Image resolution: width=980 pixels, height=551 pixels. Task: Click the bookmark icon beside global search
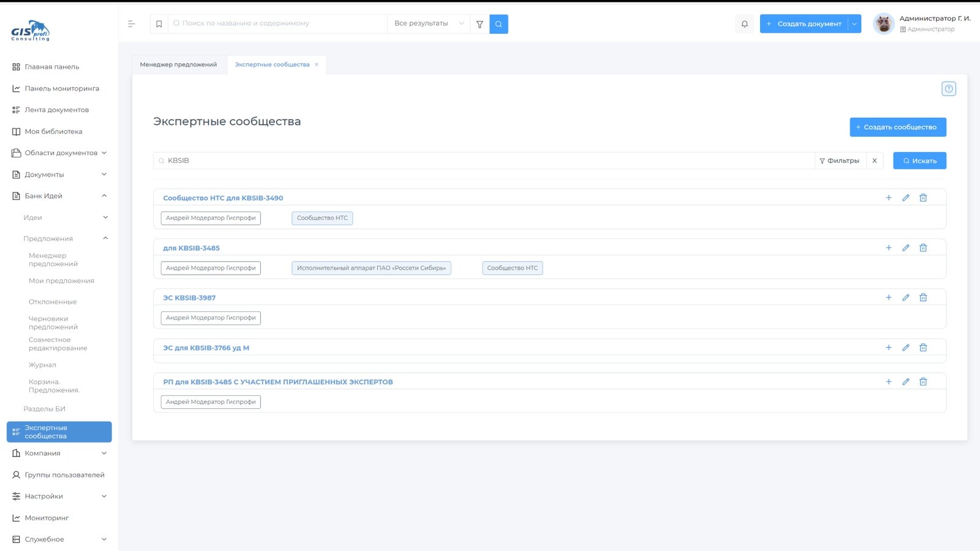159,24
